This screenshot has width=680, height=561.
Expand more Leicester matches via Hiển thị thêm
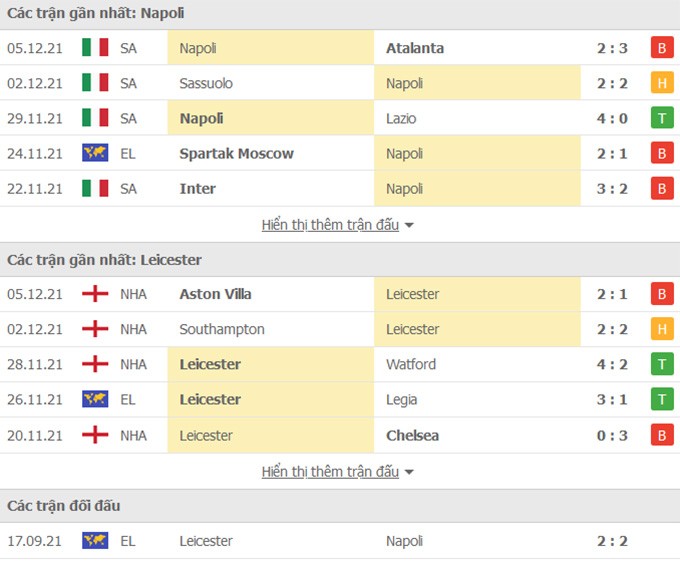[330, 471]
